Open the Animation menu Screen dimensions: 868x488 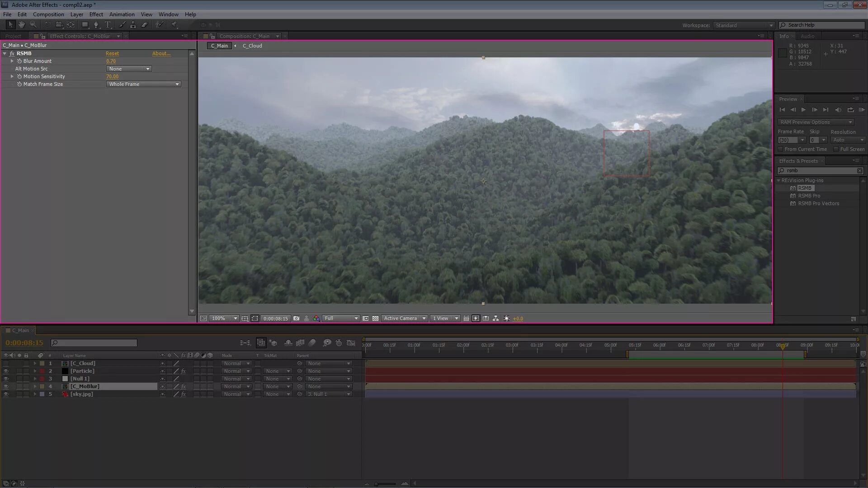click(x=122, y=14)
